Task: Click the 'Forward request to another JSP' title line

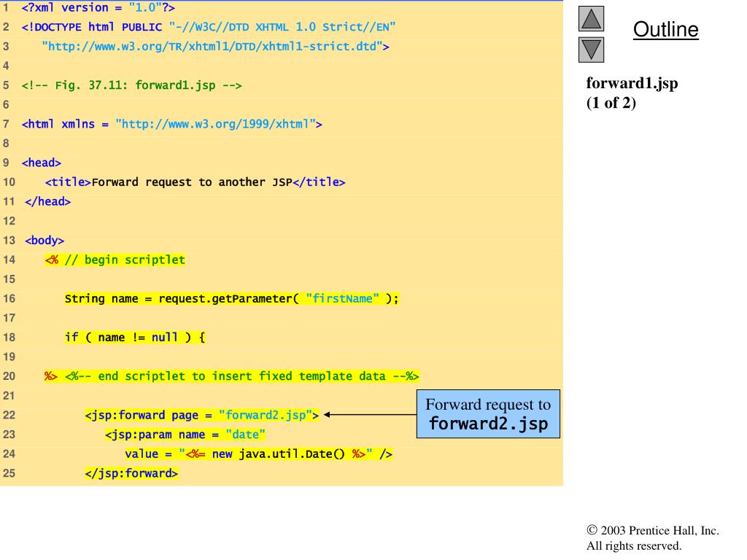Action: (x=196, y=182)
